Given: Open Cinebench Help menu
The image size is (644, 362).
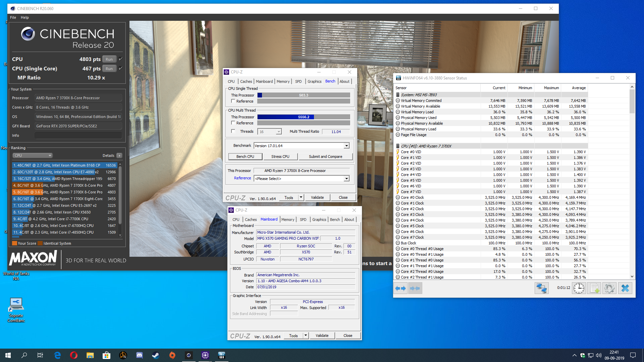Looking at the screenshot, I should [25, 17].
